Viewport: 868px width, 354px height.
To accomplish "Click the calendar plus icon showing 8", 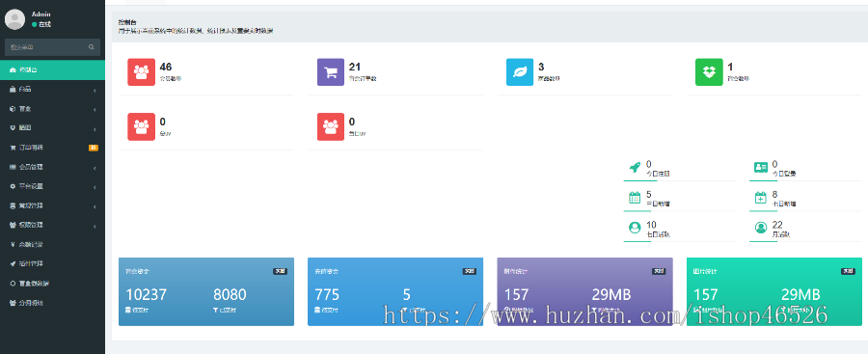I will pos(761,198).
